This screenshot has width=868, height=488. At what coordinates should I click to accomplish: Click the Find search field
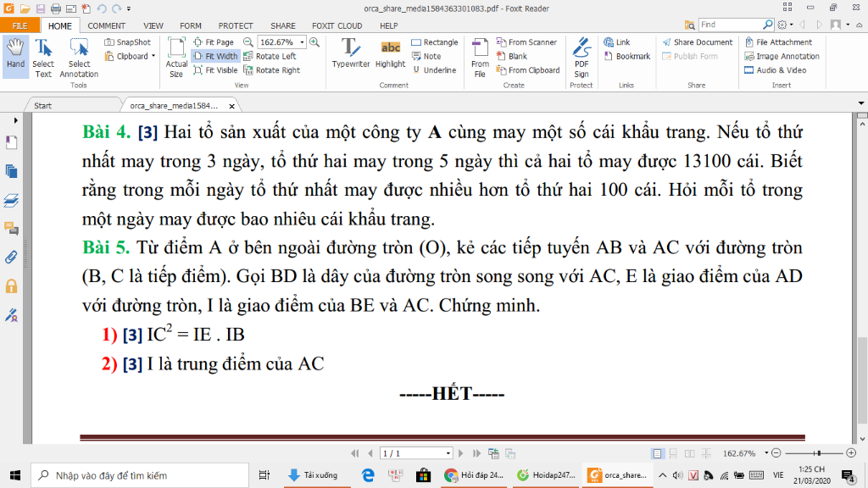tap(731, 25)
